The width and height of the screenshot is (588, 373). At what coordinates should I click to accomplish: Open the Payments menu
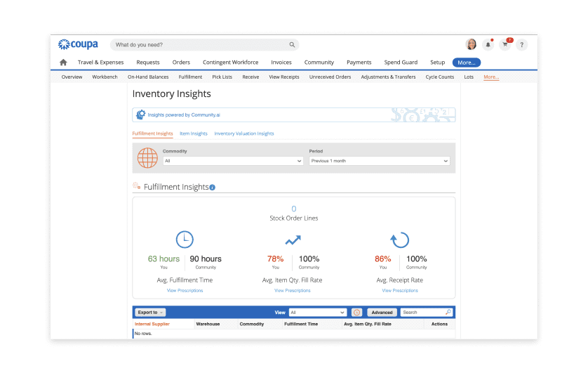point(359,63)
